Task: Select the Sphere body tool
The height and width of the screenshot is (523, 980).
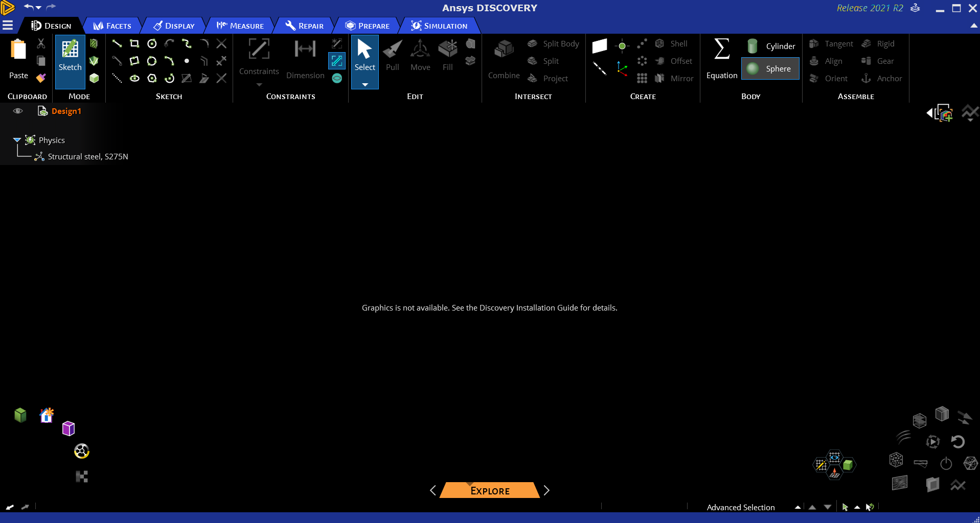Action: (770, 68)
